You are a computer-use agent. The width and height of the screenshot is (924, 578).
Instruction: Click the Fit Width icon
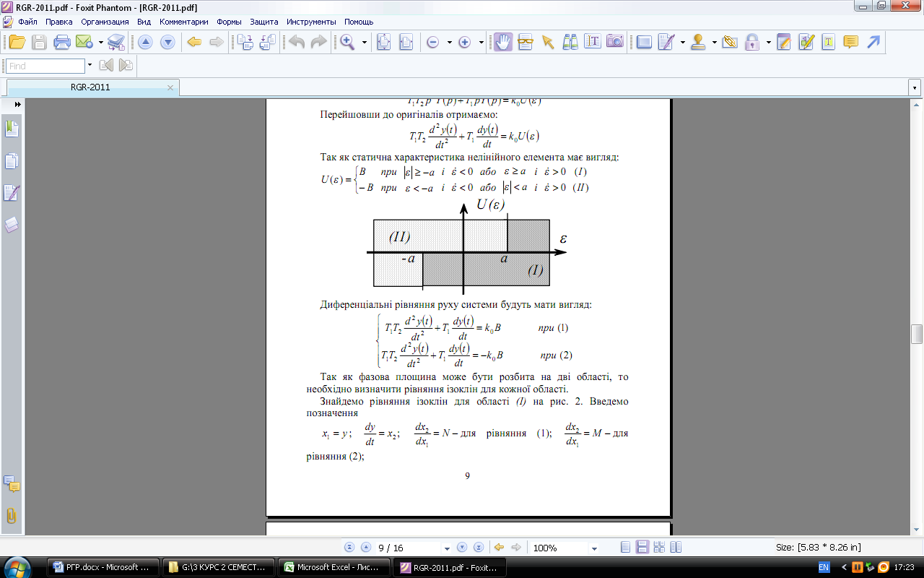point(406,42)
